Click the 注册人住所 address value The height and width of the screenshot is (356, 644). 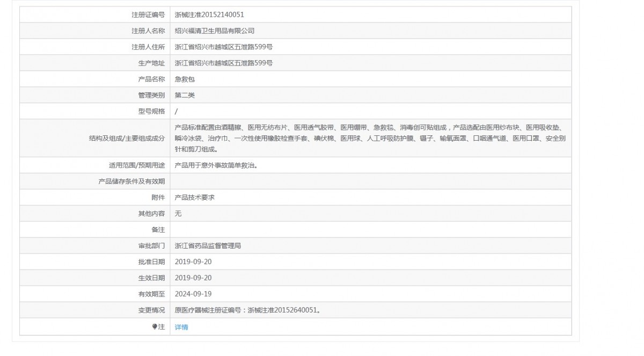224,47
